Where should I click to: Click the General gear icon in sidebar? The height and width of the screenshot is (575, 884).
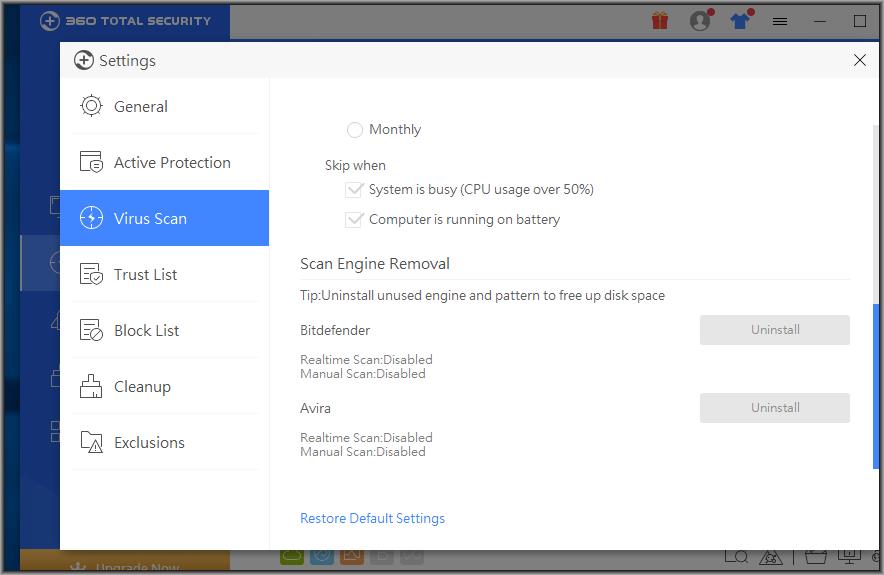click(91, 106)
